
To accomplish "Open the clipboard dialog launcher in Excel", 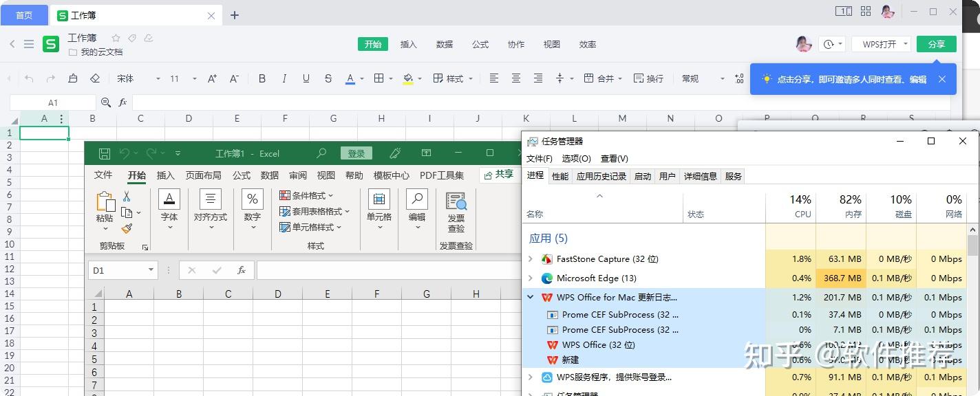I will tap(145, 247).
